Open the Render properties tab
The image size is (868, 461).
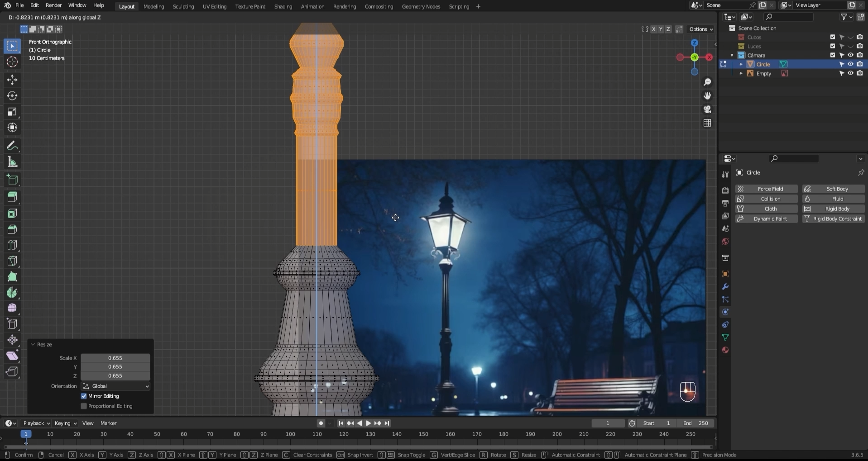tap(725, 190)
